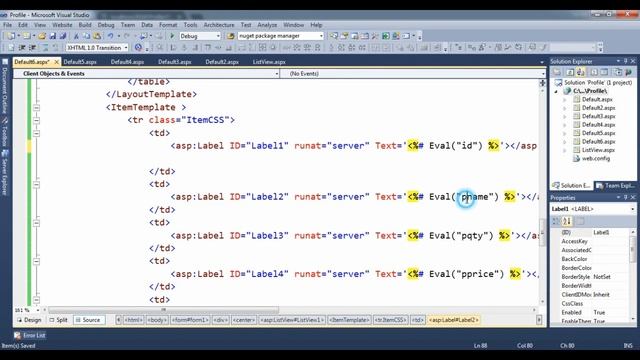Open the nuget package manager search dropdown

pos(321,36)
